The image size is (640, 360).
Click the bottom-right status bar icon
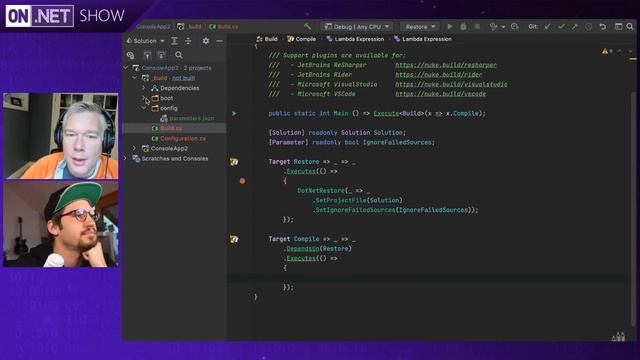[x=618, y=337]
